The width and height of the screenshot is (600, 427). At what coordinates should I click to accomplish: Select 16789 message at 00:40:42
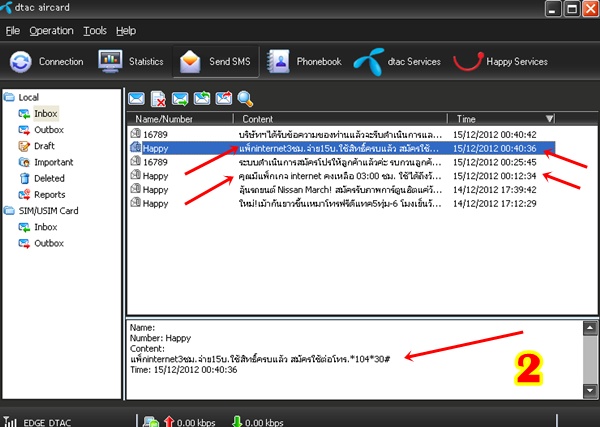pyautogui.click(x=341, y=134)
